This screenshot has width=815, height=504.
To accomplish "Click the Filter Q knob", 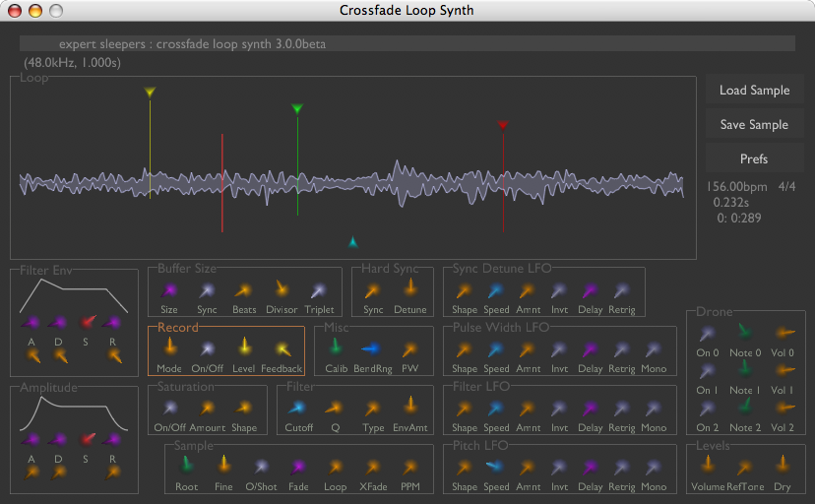I will tap(335, 409).
